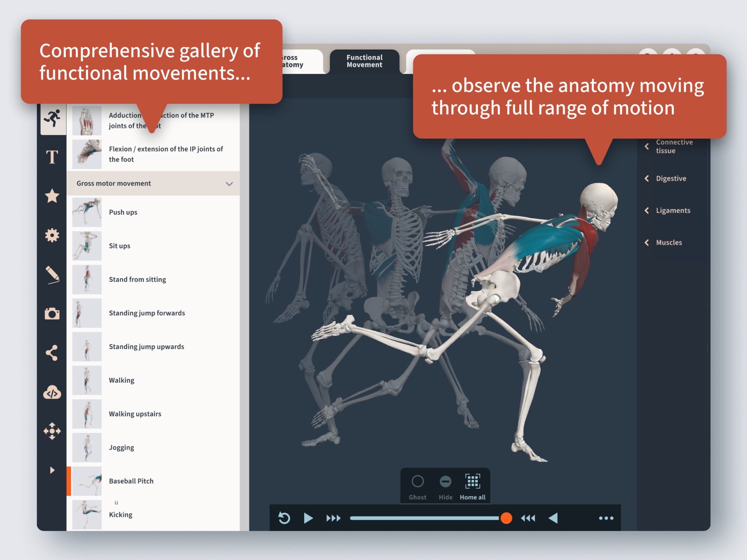
Task: Collapse the Gross motor movement section
Action: (x=229, y=183)
